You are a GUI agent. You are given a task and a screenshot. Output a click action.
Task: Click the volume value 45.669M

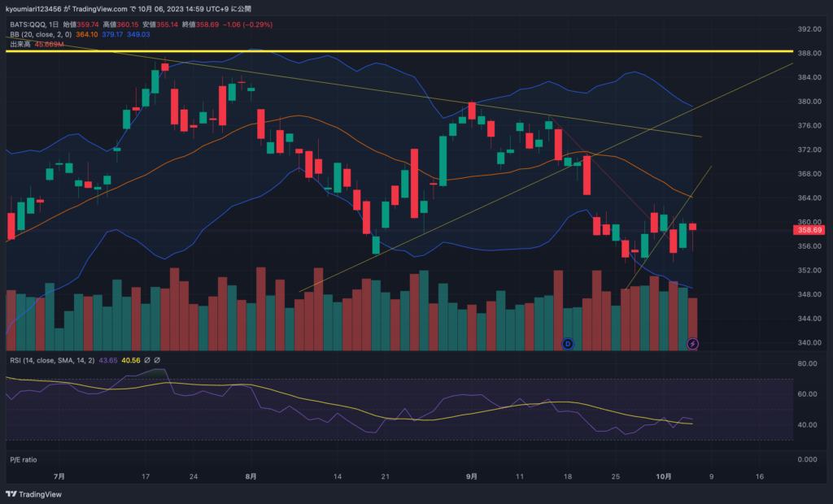coord(49,44)
